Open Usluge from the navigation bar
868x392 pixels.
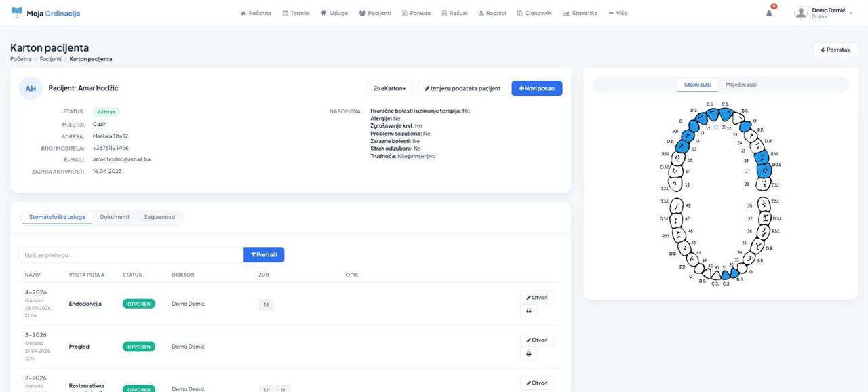[x=334, y=13]
